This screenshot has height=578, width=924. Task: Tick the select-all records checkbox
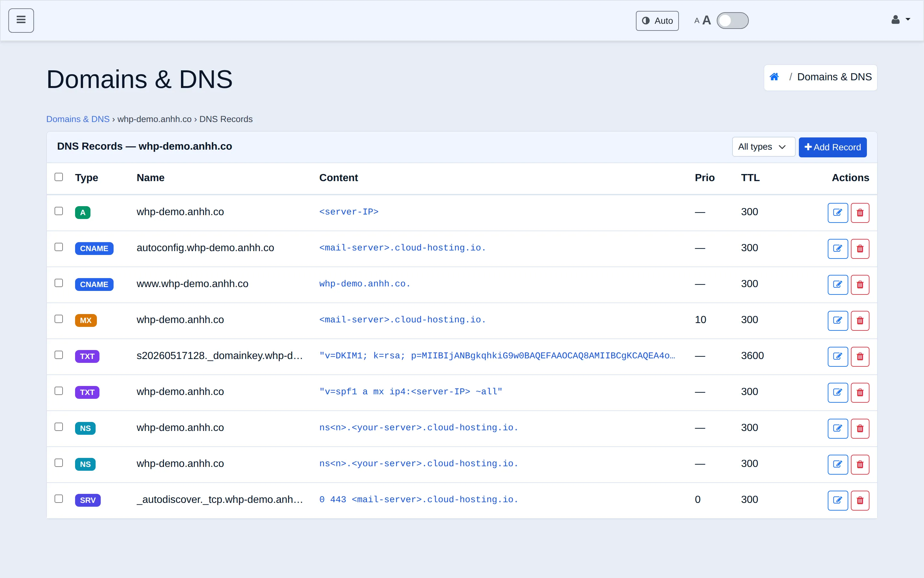pyautogui.click(x=59, y=177)
